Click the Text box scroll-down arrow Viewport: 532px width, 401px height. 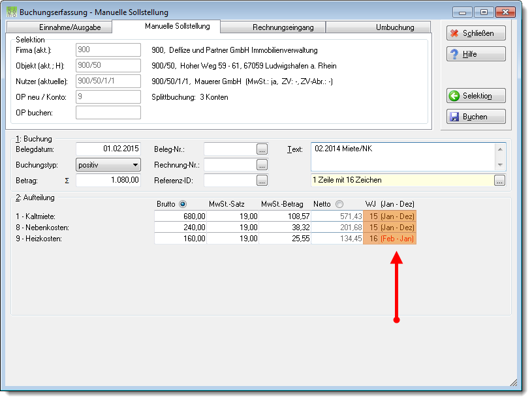500,165
